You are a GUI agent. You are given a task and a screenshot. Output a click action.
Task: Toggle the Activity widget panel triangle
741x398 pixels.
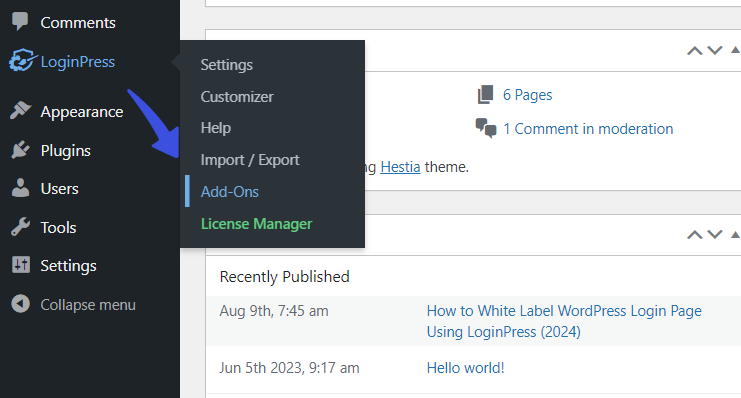735,234
